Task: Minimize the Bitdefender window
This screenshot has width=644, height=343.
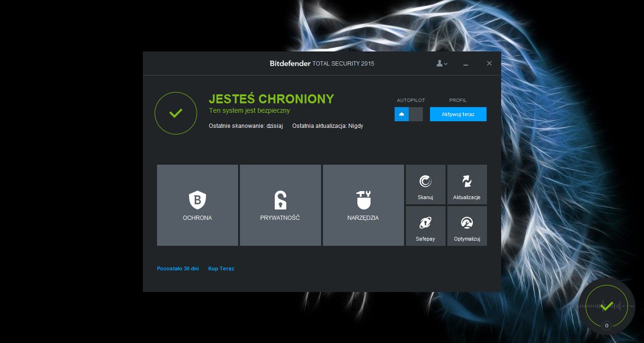Action: 466,64
